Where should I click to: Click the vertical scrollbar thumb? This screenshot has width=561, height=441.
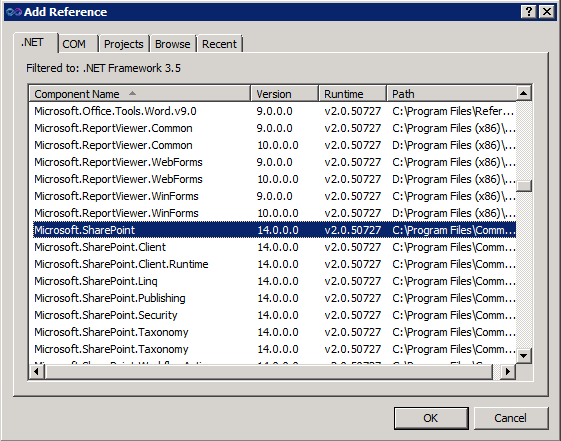(524, 186)
